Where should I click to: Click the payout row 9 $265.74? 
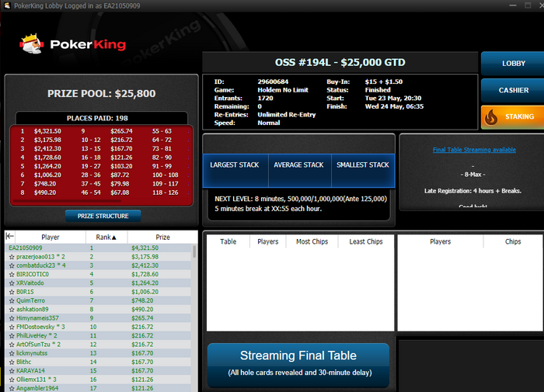(x=106, y=131)
